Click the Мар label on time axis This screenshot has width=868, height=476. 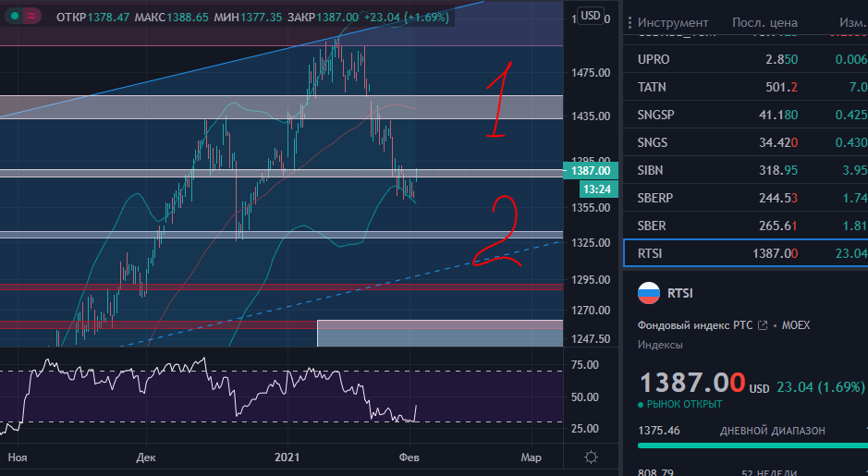tap(531, 458)
